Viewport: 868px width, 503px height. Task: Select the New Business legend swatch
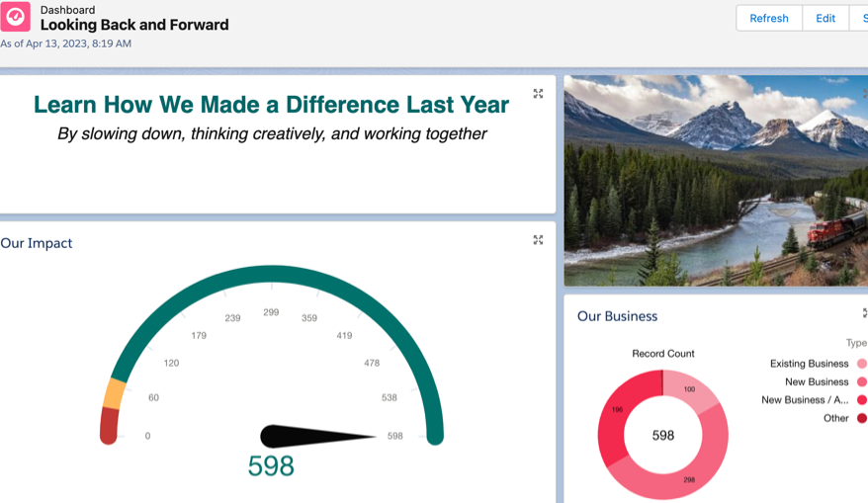point(862,381)
